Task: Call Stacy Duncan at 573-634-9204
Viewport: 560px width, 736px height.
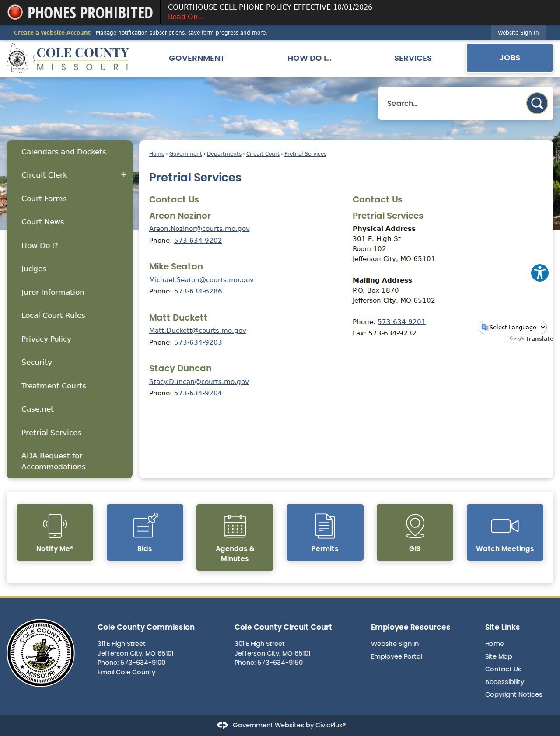Action: point(198,393)
